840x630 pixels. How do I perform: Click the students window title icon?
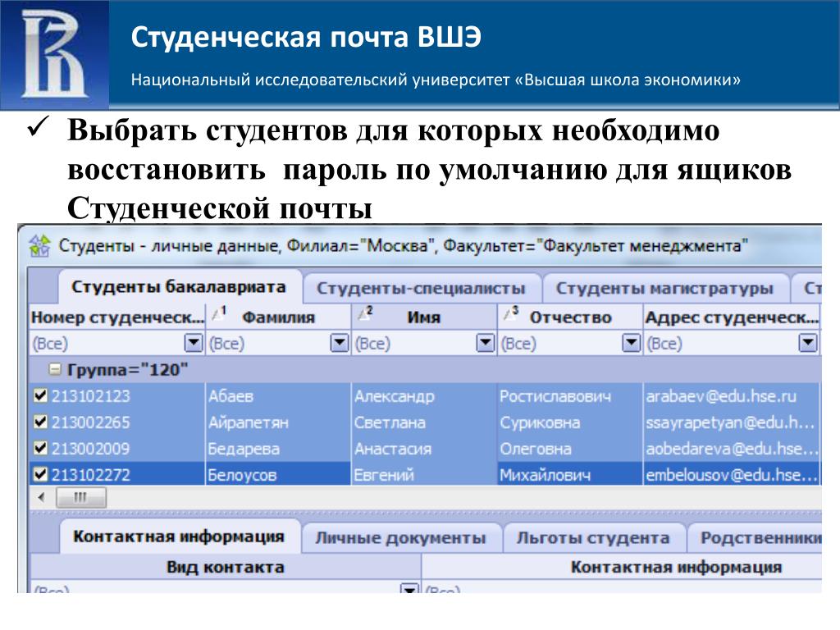tap(39, 246)
